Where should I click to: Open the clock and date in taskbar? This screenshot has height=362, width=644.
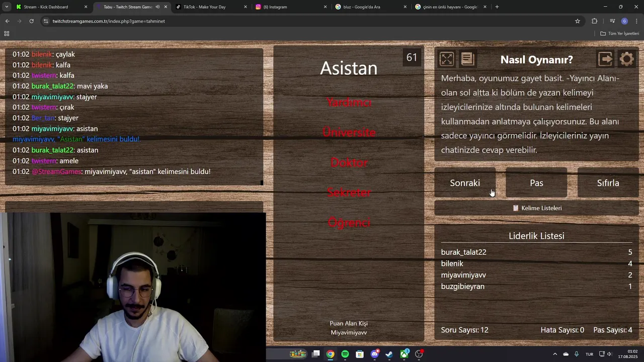click(x=629, y=354)
